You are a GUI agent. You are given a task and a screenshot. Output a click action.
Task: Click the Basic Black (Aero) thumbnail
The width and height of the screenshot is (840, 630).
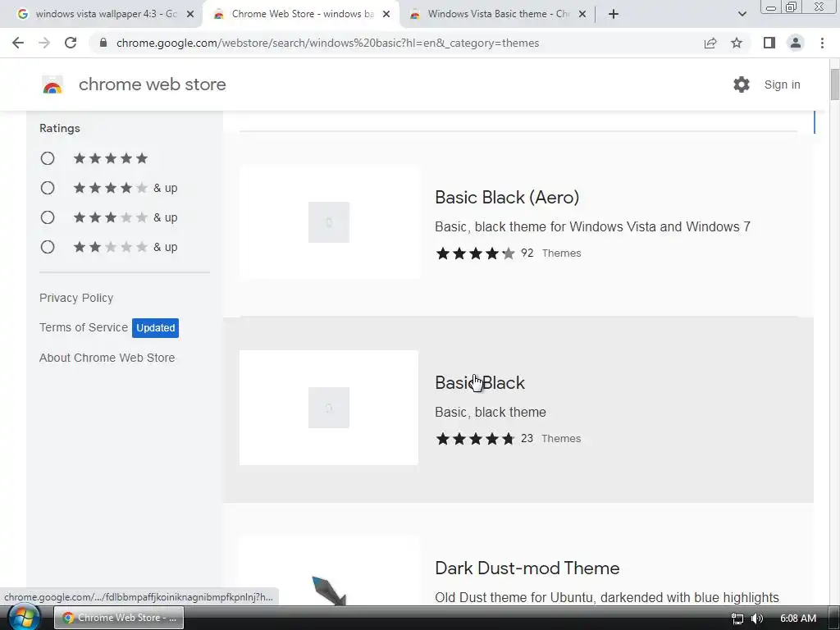point(328,221)
